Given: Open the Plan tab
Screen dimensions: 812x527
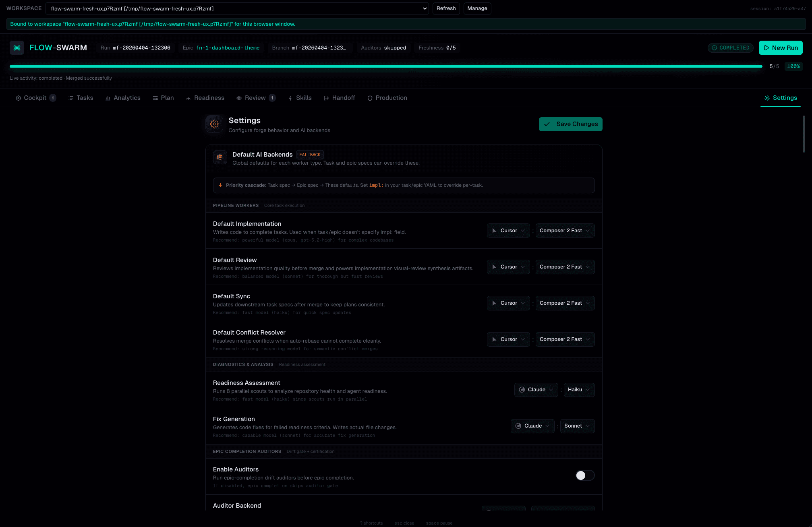Looking at the screenshot, I should click(x=163, y=98).
